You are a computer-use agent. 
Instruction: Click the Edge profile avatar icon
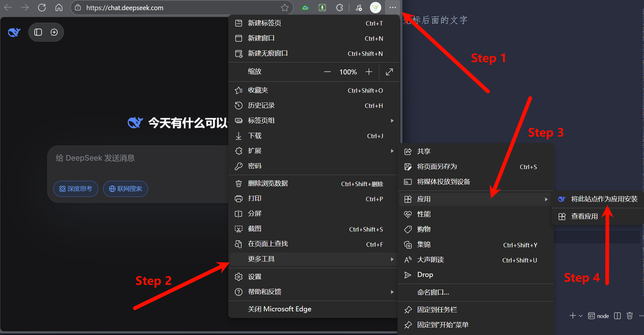pyautogui.click(x=375, y=8)
